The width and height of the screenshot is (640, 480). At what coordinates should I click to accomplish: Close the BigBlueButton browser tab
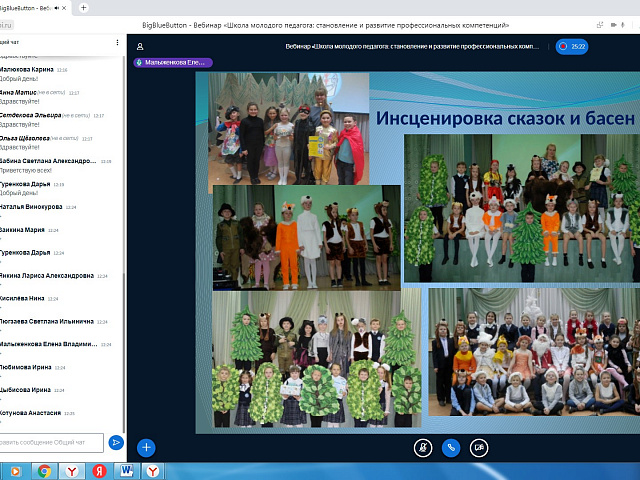(64, 8)
